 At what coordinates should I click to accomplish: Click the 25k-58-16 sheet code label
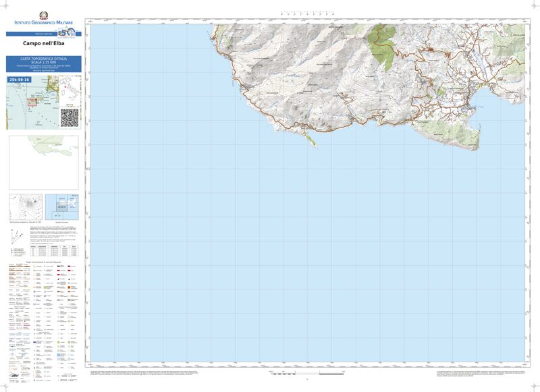(20, 80)
